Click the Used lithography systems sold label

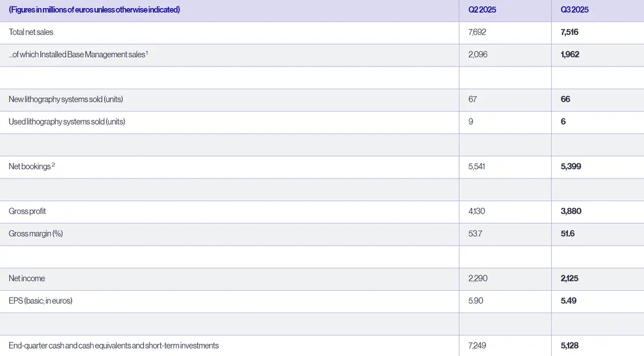67,121
